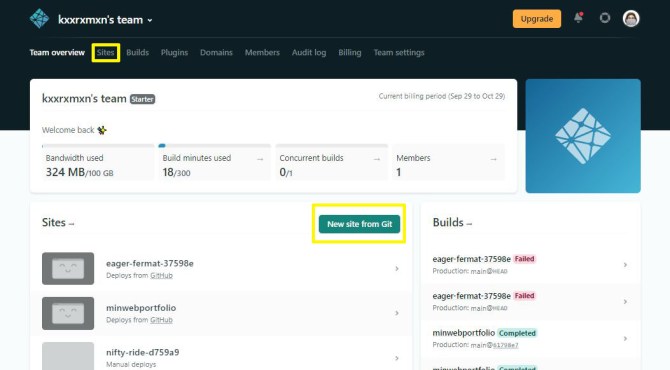Image resolution: width=670 pixels, height=370 pixels.
Task: Open the support lifebuoy icon
Action: click(605, 18)
